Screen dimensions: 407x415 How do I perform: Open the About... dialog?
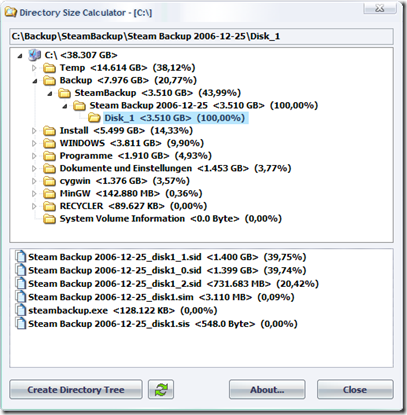(x=267, y=389)
